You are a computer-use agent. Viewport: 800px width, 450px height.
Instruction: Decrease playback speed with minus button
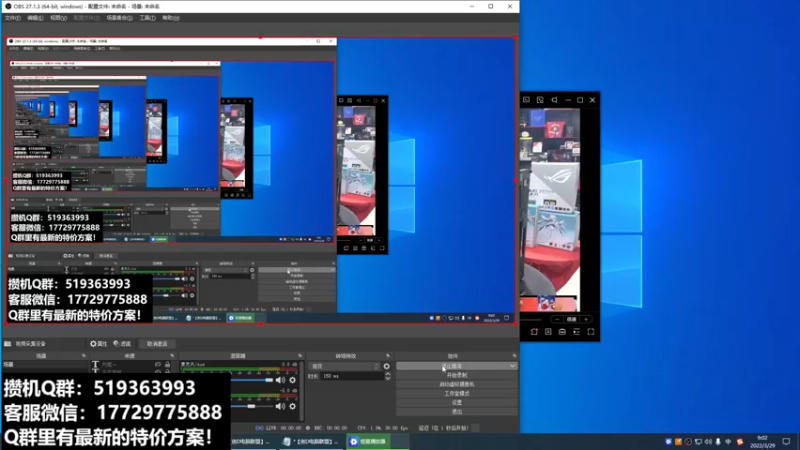coord(557,319)
